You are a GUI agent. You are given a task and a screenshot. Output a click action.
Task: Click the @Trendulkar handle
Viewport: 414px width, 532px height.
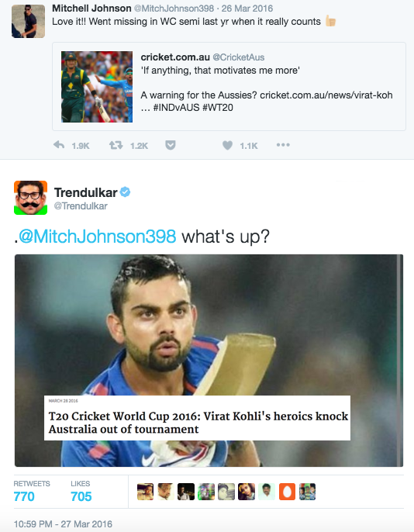[81, 206]
